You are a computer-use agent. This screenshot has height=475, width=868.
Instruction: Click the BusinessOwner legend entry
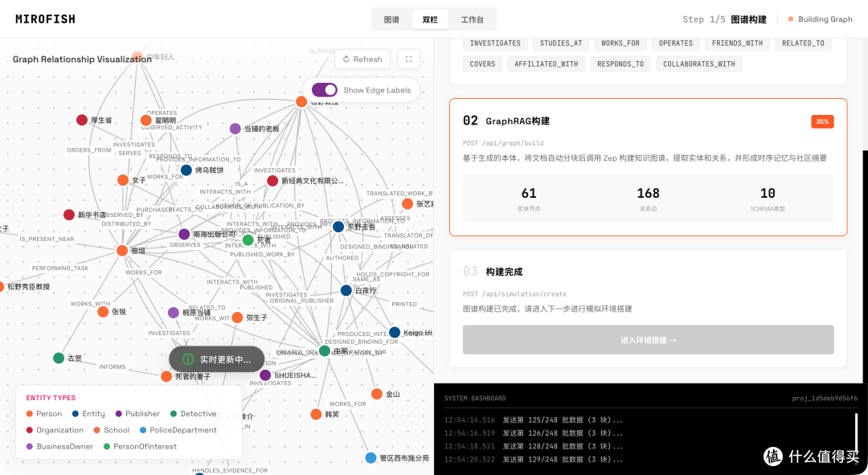[59, 446]
